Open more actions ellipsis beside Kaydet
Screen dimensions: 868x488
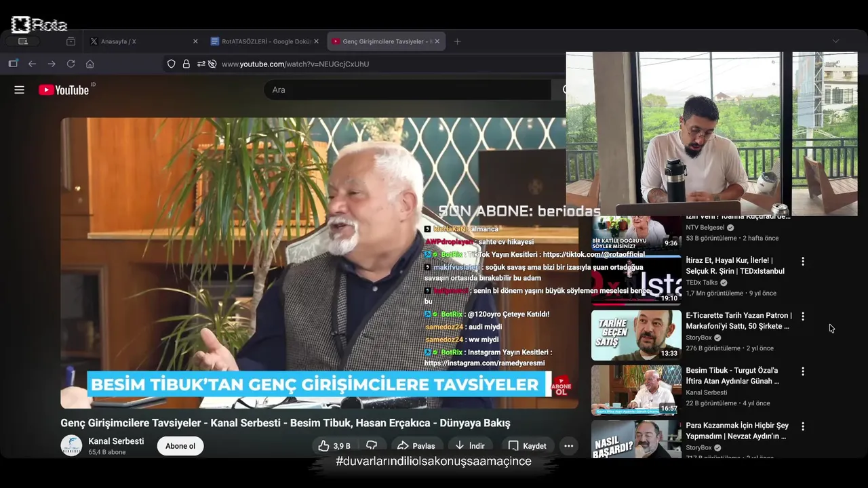click(x=568, y=445)
